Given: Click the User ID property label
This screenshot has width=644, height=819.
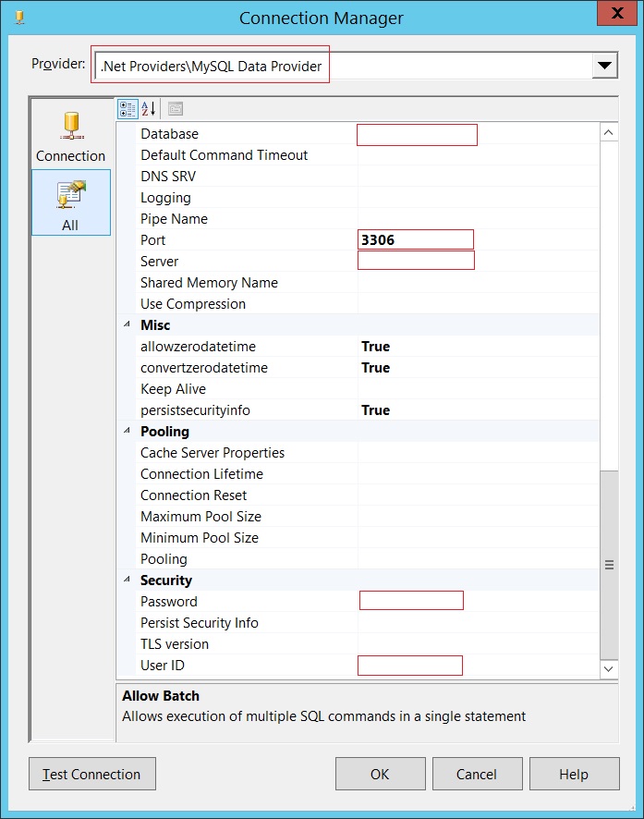Looking at the screenshot, I should [x=163, y=665].
